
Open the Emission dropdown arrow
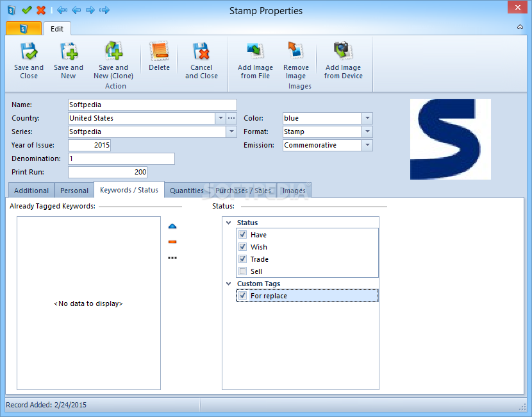tap(367, 146)
